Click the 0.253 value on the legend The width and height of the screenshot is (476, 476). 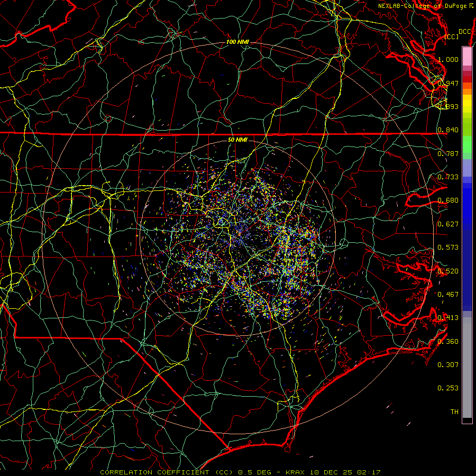[x=448, y=388]
